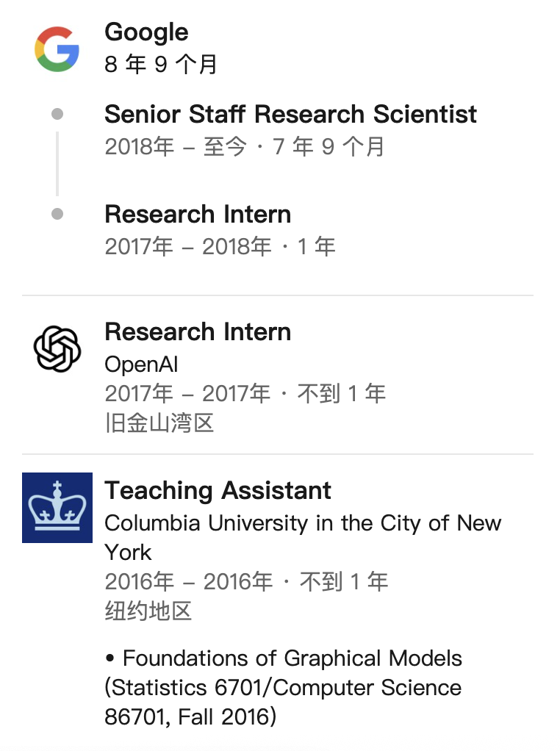The width and height of the screenshot is (560, 751).
Task: Select the Senior Staff Research Scientist title
Action: click(290, 115)
